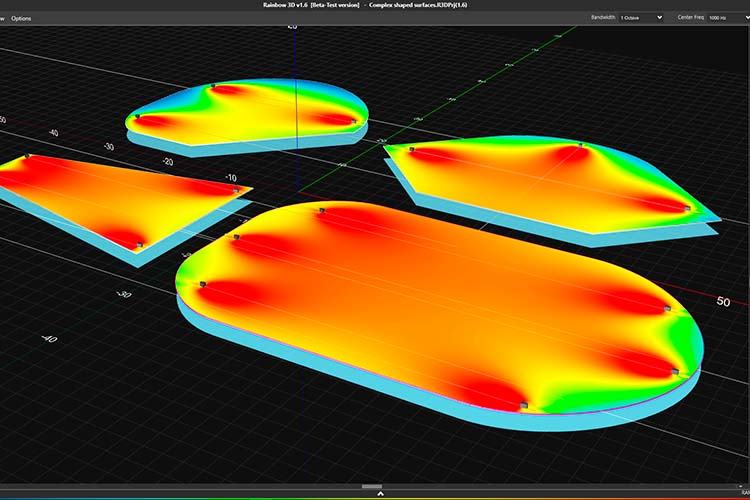Select the speaker at the bottom of the large oval surface
Viewport: 750px width, 500px height.
pyautogui.click(x=524, y=405)
